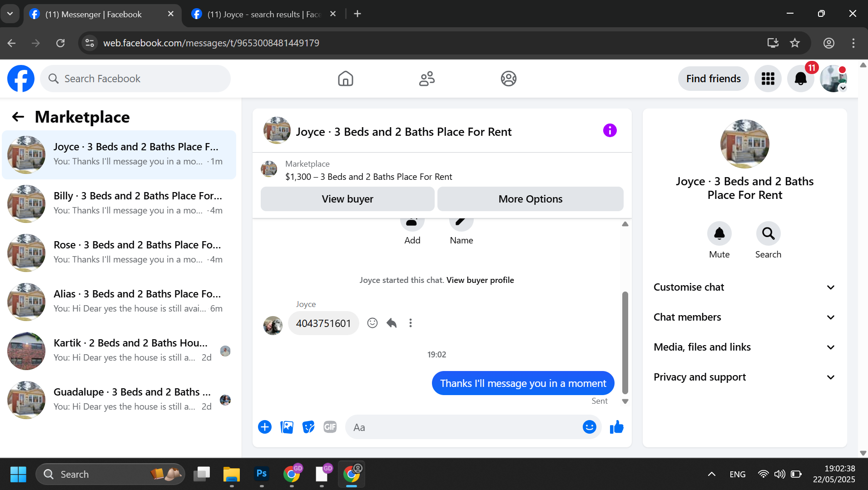868x490 pixels.
Task: Open Photoshop from the taskbar
Action: pos(262,474)
